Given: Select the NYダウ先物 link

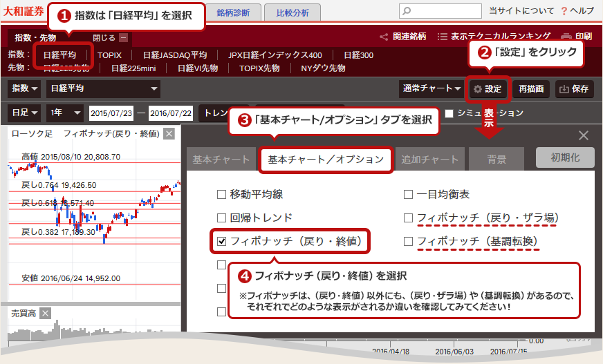Looking at the screenshot, I should (323, 68).
